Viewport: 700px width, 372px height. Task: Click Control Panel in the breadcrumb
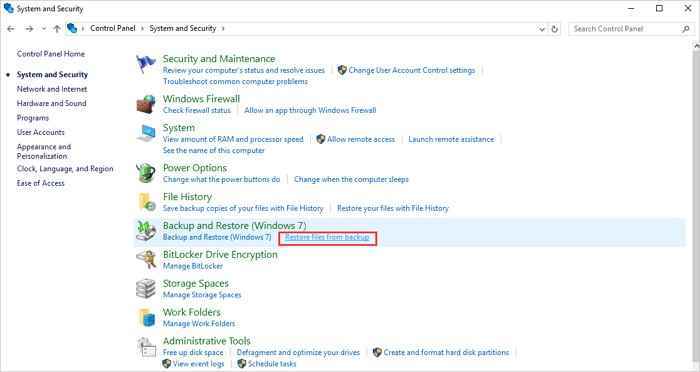point(112,28)
